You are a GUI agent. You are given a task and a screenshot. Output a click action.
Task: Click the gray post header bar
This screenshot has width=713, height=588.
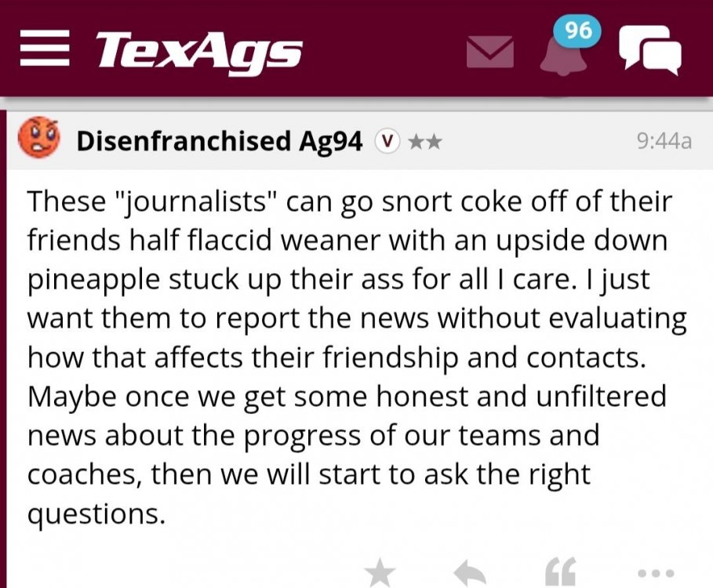pos(533,141)
